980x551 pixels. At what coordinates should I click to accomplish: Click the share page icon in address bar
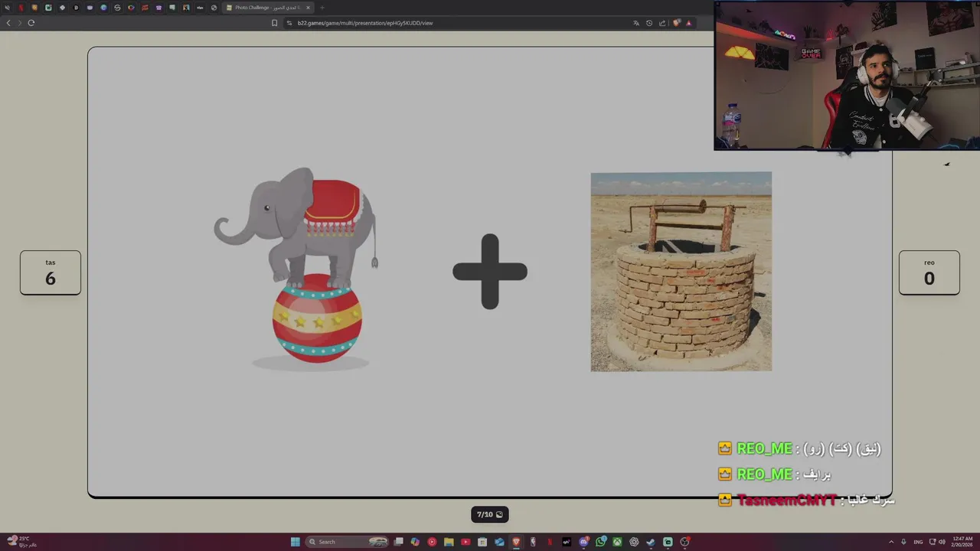click(662, 23)
